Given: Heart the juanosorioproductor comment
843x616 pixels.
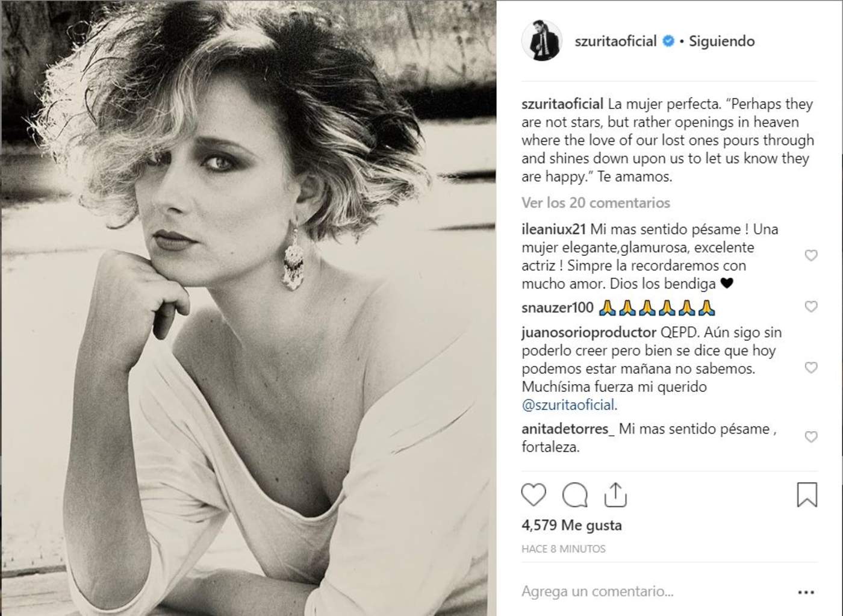Looking at the screenshot, I should coord(811,368).
